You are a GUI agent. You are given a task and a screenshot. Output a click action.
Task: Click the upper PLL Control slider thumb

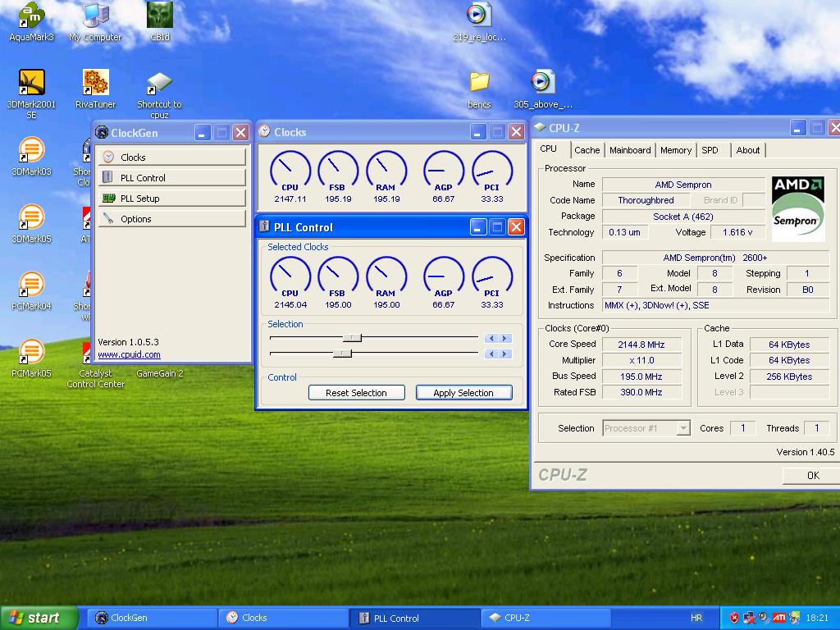(353, 337)
